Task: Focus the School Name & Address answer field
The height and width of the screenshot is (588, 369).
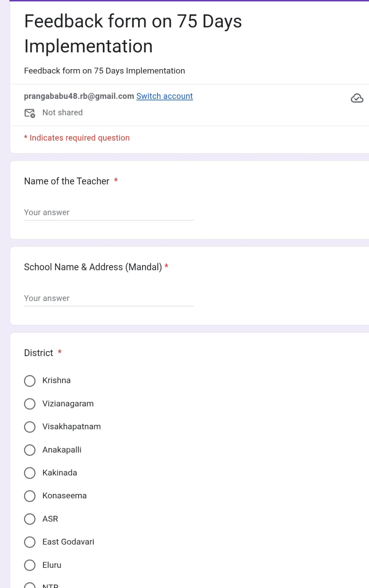Action: coord(109,298)
